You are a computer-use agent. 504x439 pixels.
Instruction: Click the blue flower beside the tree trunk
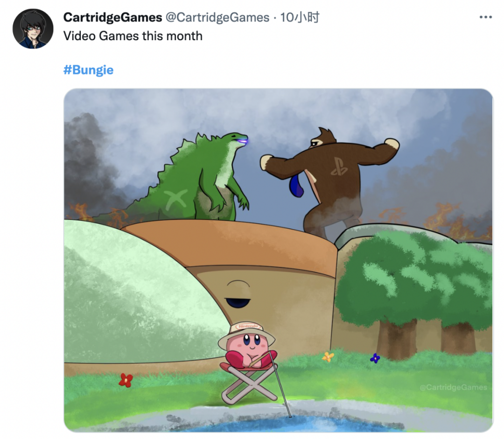click(x=375, y=358)
